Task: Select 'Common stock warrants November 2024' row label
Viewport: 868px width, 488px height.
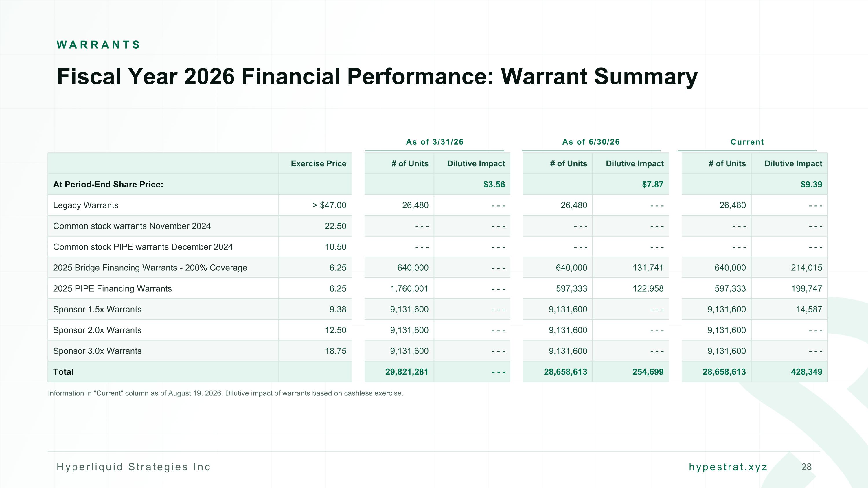Action: pos(132,226)
